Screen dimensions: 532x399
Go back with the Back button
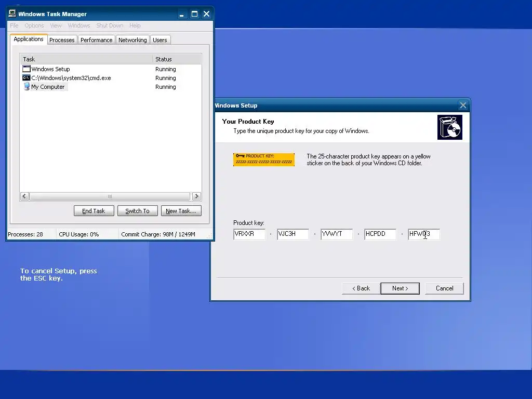click(x=361, y=288)
